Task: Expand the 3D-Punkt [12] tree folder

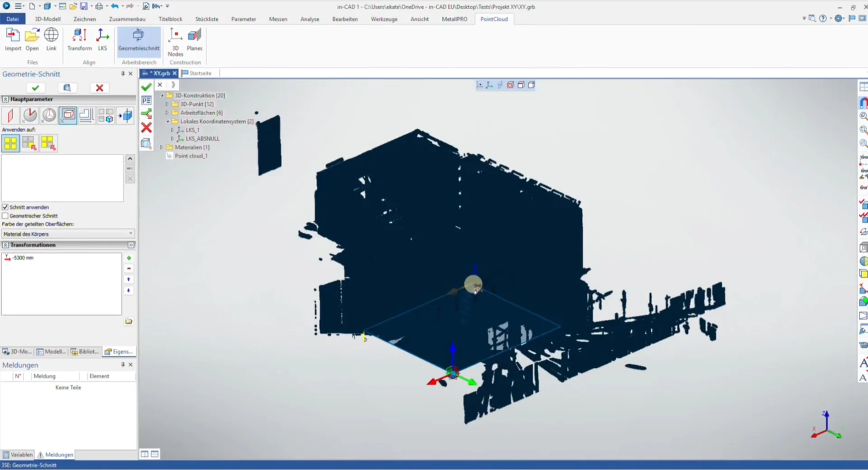Action: point(167,104)
